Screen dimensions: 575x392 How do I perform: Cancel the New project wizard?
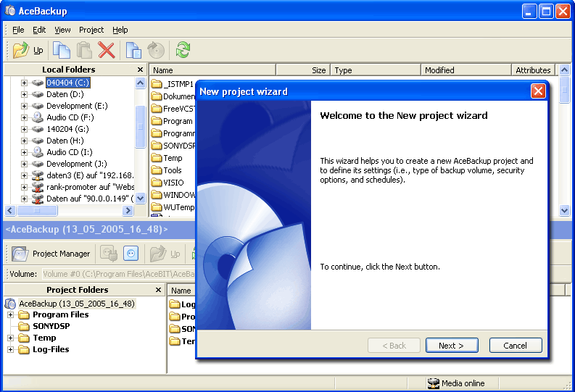[x=515, y=346]
